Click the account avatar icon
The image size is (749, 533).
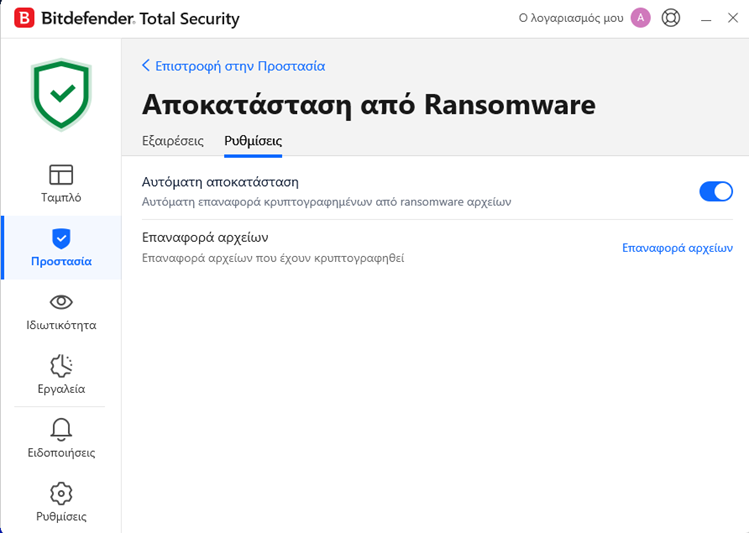pyautogui.click(x=641, y=18)
